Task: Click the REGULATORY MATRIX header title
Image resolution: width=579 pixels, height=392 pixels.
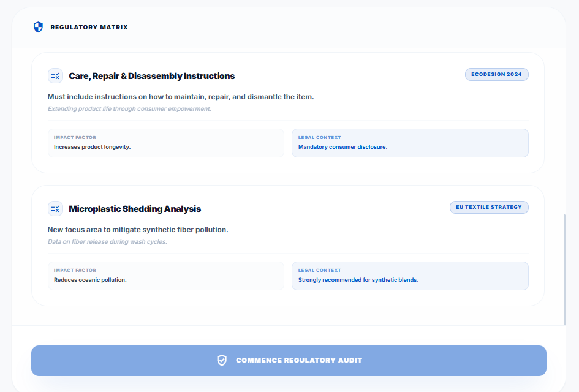Action: [x=89, y=28]
